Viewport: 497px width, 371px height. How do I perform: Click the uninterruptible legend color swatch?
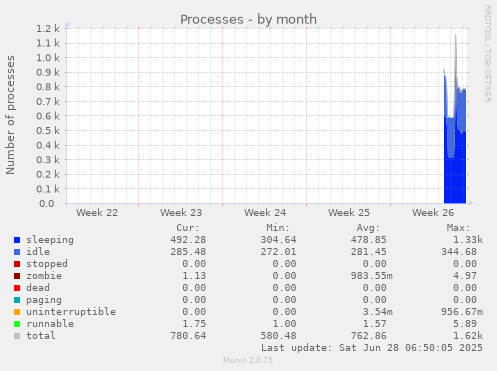pyautogui.click(x=17, y=312)
